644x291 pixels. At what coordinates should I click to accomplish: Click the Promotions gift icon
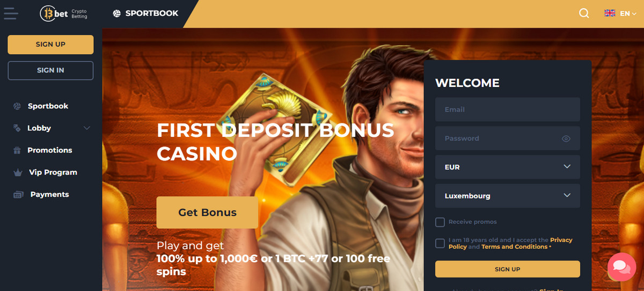(x=17, y=150)
